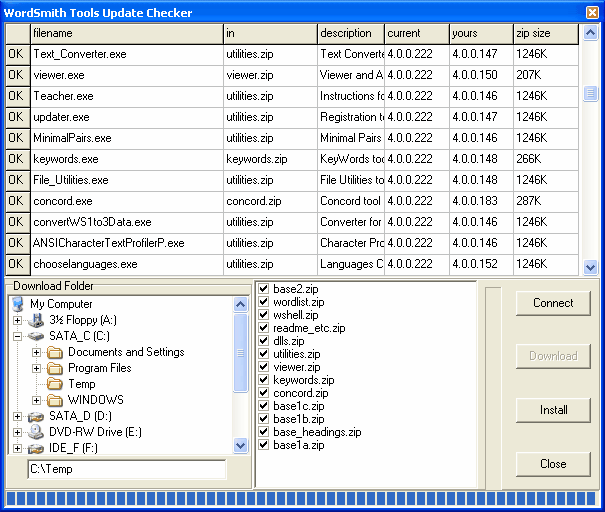Uncheck viewer.zip checkbox
This screenshot has width=605, height=512.
(264, 367)
